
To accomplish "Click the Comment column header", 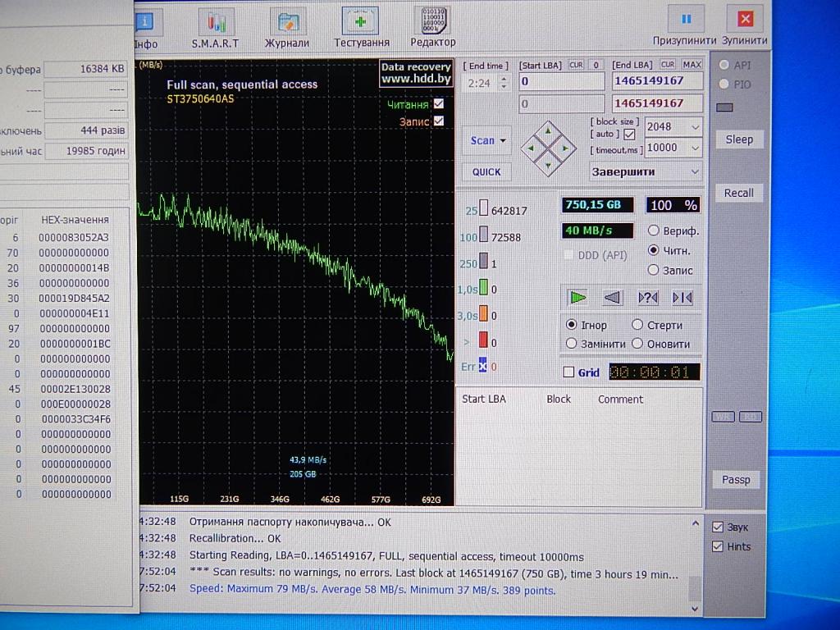I will click(620, 399).
